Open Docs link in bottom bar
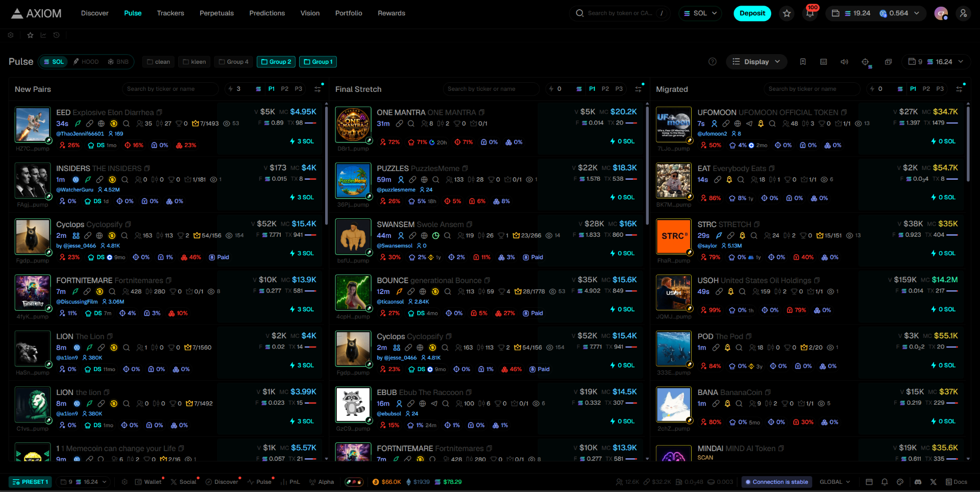Image resolution: width=980 pixels, height=492 pixels. click(x=957, y=482)
